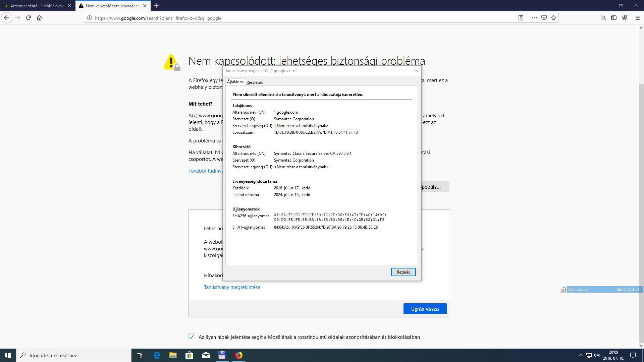Click the scroll-down arrow of the page scrollbar

click(x=641, y=346)
